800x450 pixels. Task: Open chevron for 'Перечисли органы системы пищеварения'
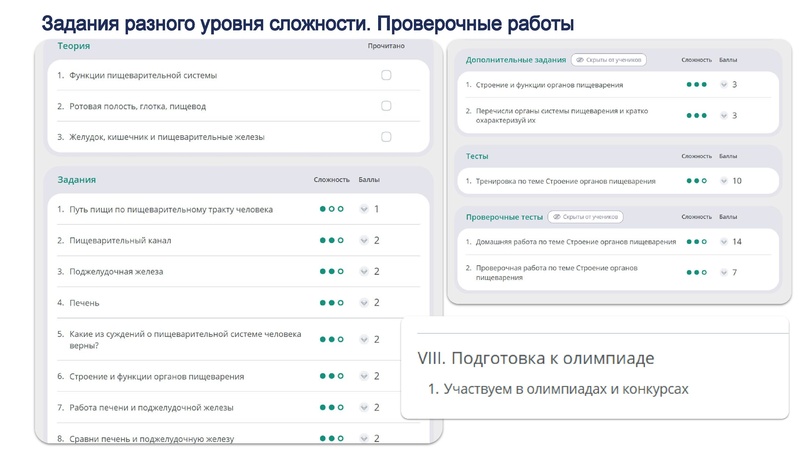(x=723, y=115)
